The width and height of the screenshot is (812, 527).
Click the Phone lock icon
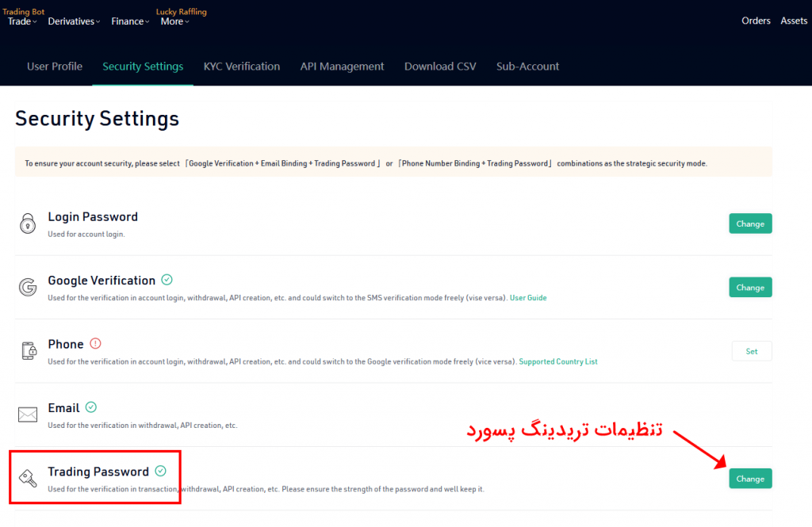pyautogui.click(x=28, y=350)
